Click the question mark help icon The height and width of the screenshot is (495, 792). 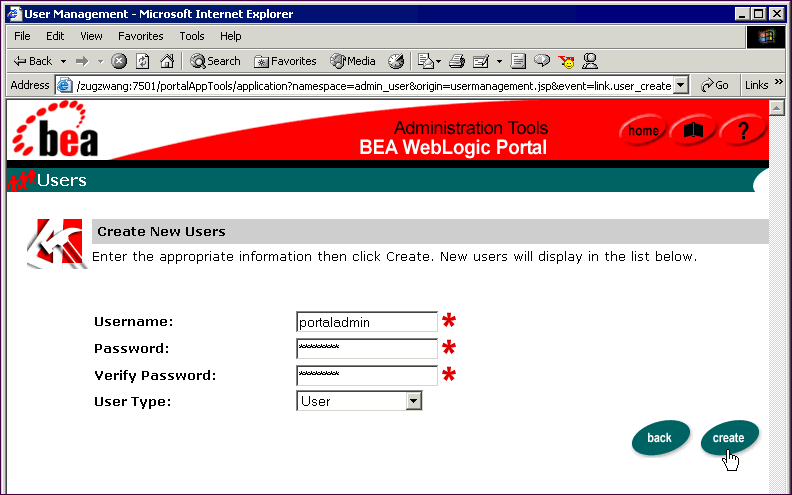click(x=743, y=131)
